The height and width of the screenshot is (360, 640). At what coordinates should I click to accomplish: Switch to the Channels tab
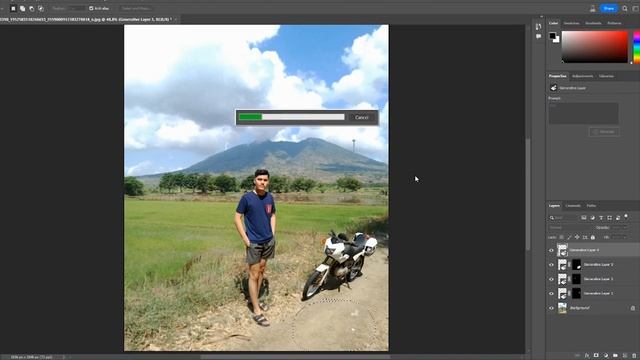(573, 206)
